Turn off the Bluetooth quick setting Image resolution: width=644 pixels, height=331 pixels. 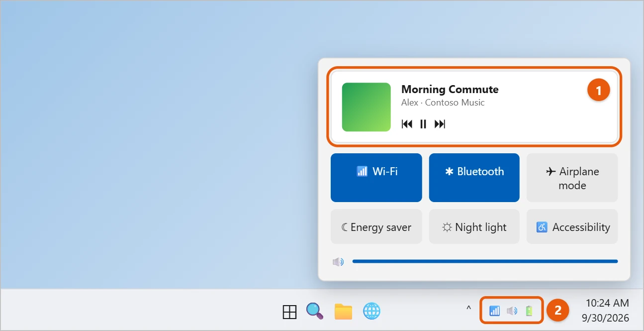click(x=474, y=178)
